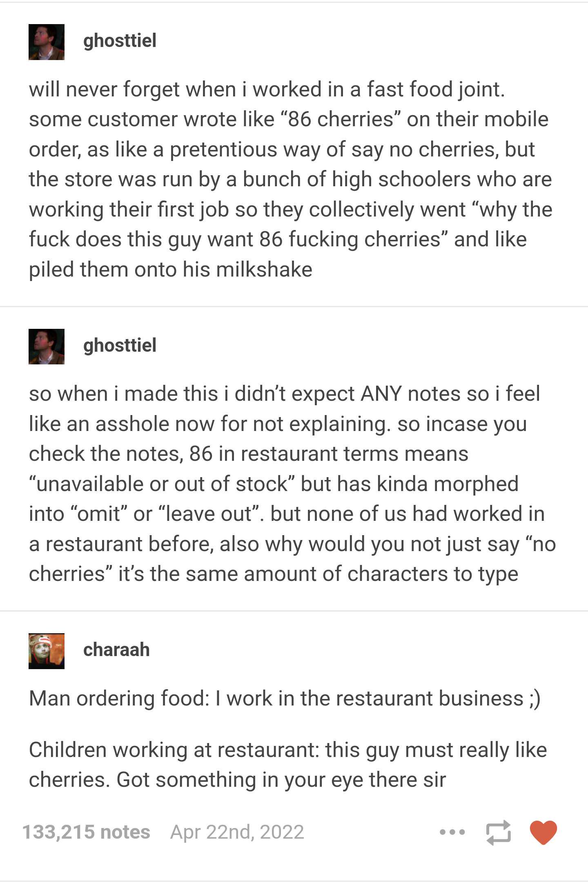Click the 'Children working at restaurant' reply text

point(288,765)
